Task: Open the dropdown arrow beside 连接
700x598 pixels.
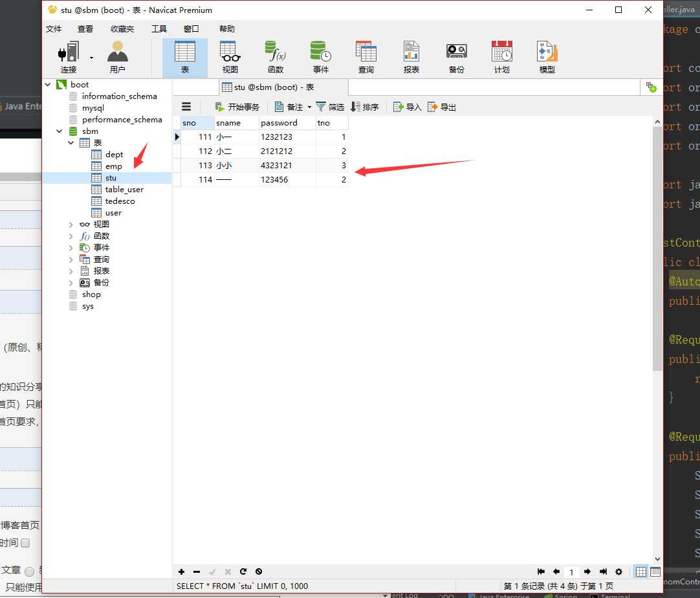Action: [x=91, y=58]
